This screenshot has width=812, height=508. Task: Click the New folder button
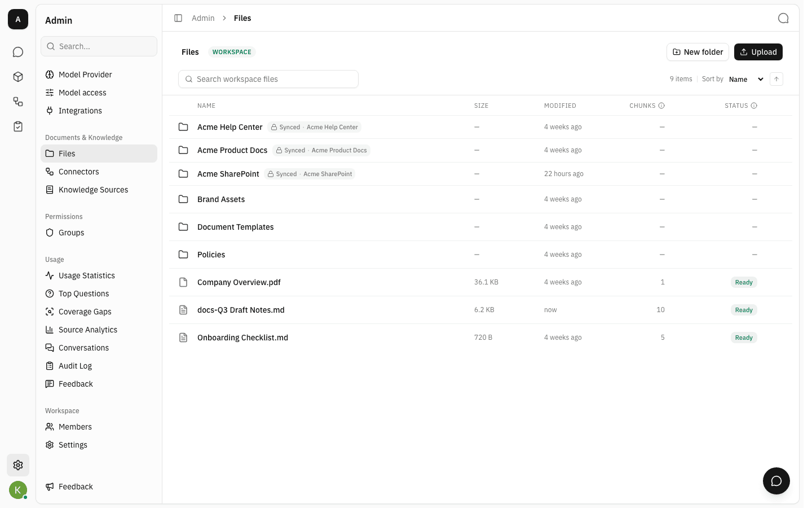[x=698, y=52]
